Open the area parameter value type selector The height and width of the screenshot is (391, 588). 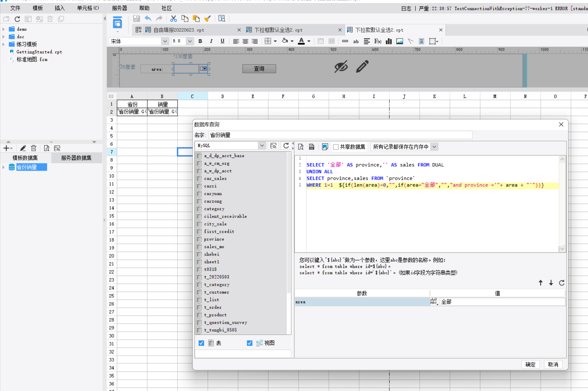click(434, 302)
